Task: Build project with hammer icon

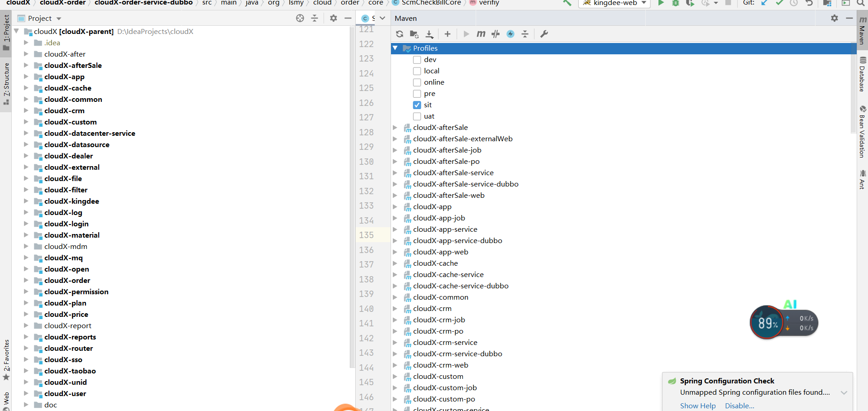Action: (567, 3)
